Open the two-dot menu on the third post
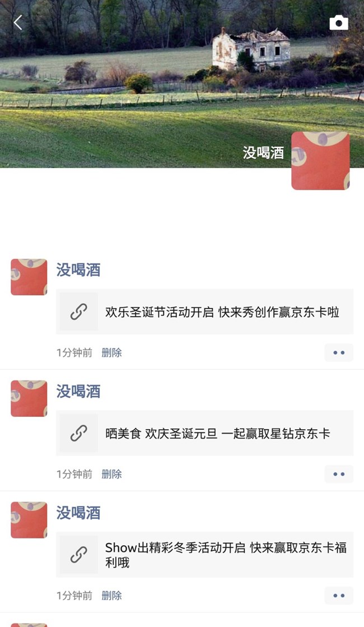The width and height of the screenshot is (364, 627). click(x=339, y=596)
